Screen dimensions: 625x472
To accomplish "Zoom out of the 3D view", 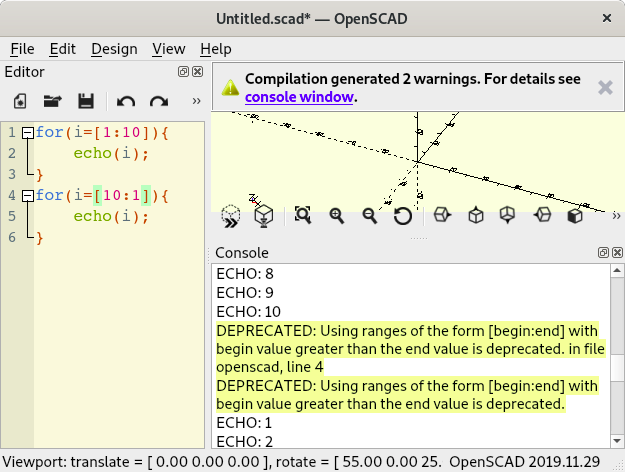I will (x=369, y=215).
